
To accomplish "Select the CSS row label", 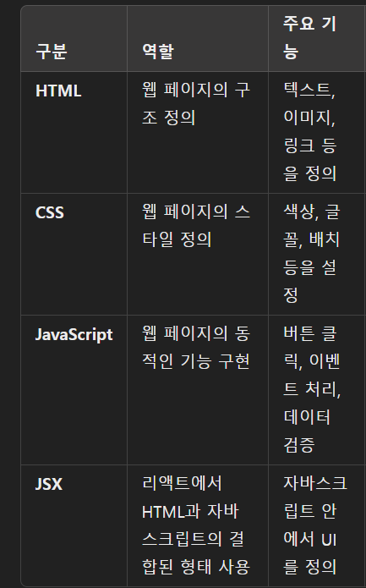I will click(x=50, y=212).
